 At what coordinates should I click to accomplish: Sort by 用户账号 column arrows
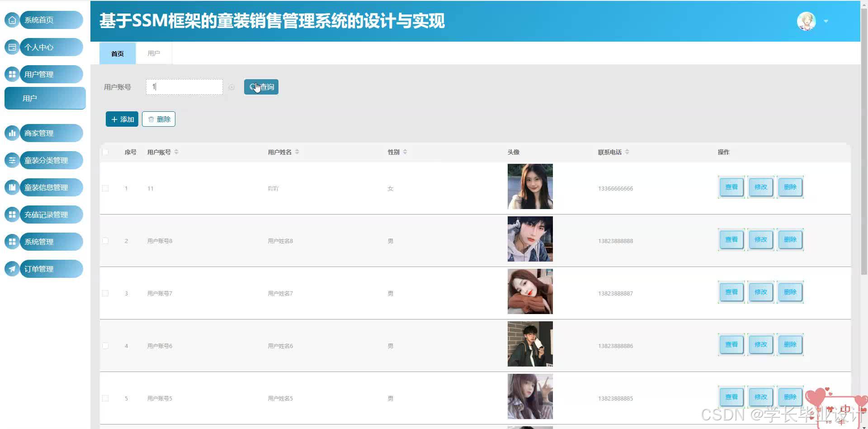[x=176, y=152]
